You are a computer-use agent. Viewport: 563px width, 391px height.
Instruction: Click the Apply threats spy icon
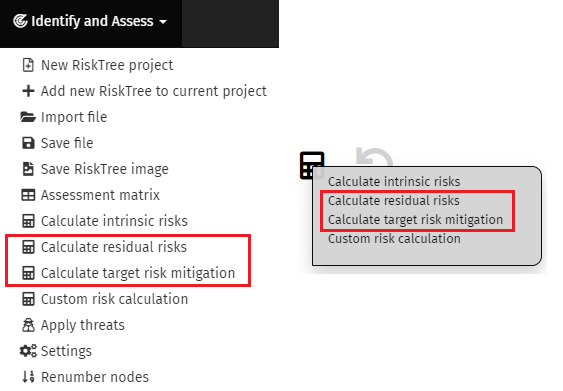pyautogui.click(x=28, y=325)
